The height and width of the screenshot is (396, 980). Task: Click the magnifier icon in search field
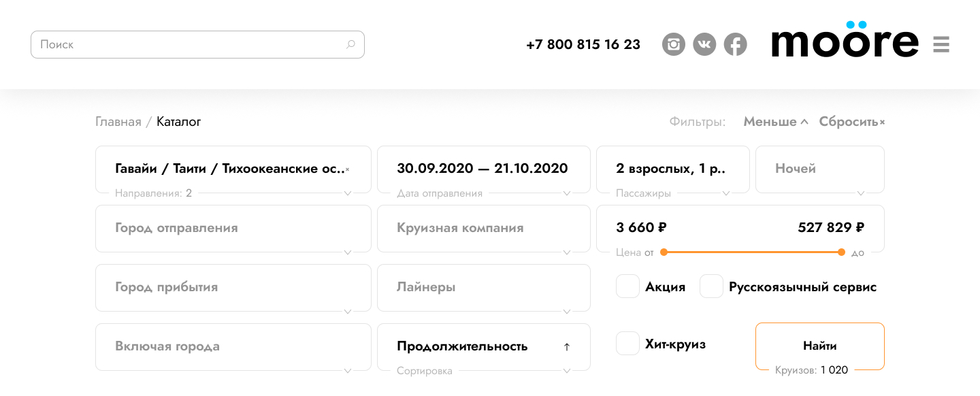coord(350,45)
